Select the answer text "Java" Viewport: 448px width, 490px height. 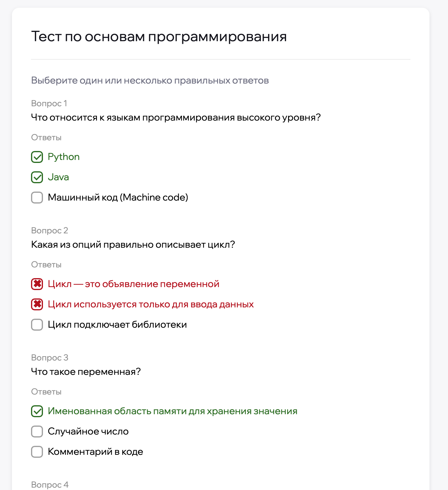point(58,177)
